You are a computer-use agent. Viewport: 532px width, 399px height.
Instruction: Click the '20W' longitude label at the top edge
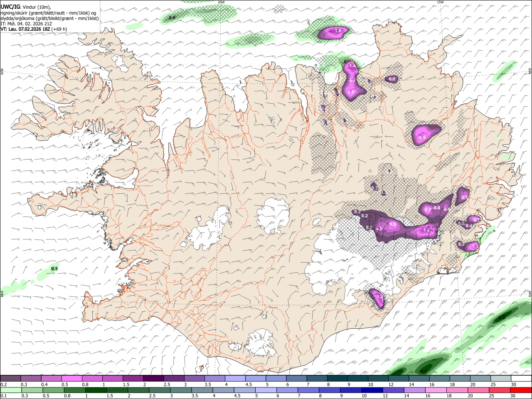(221, 2)
